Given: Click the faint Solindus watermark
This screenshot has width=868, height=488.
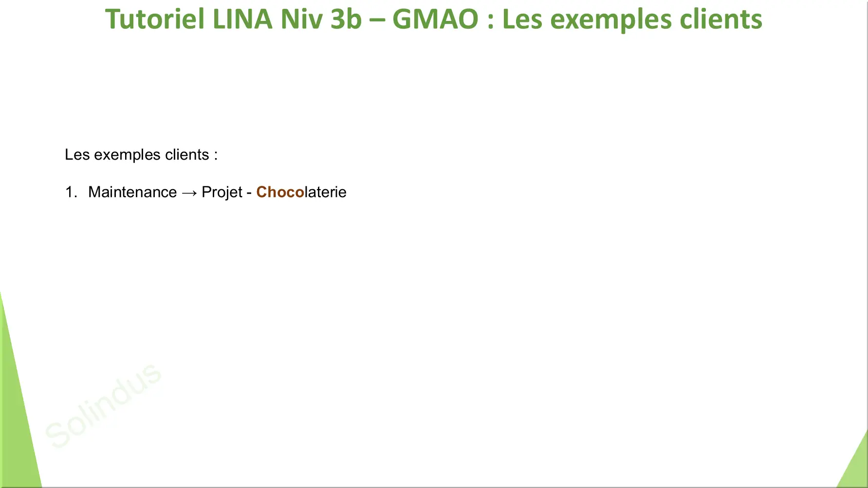Looking at the screenshot, I should pyautogui.click(x=103, y=405).
